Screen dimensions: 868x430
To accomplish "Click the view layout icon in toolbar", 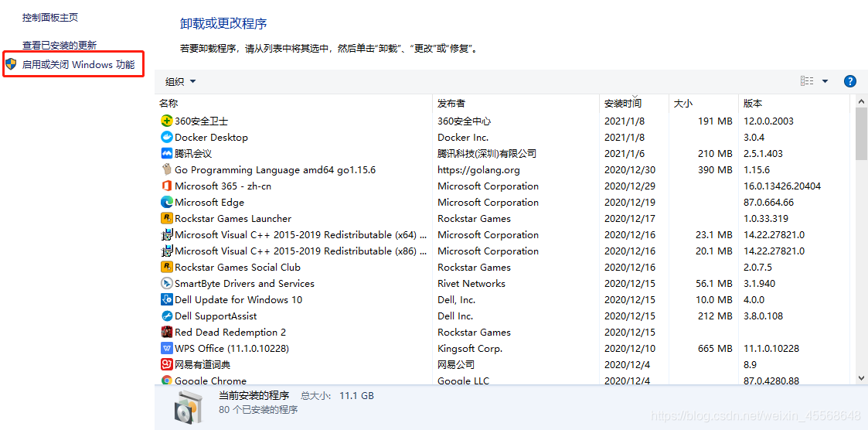I will [807, 81].
